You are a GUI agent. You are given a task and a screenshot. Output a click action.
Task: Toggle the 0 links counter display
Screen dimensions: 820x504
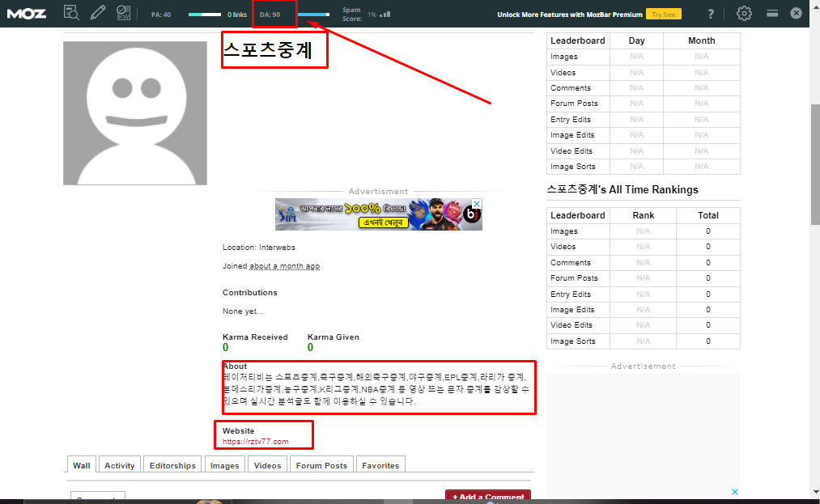tap(237, 13)
